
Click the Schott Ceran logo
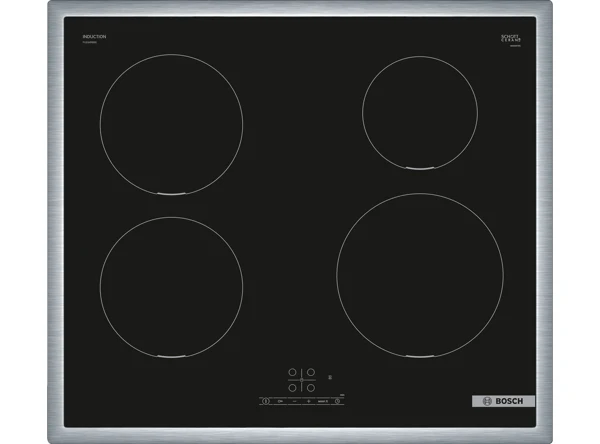tap(511, 38)
